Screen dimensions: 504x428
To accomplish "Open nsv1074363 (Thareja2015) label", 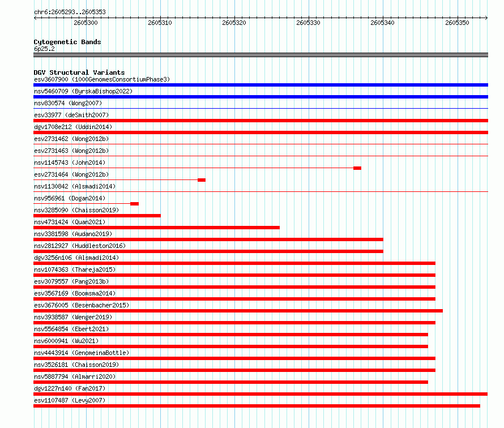I will click(x=75, y=269).
